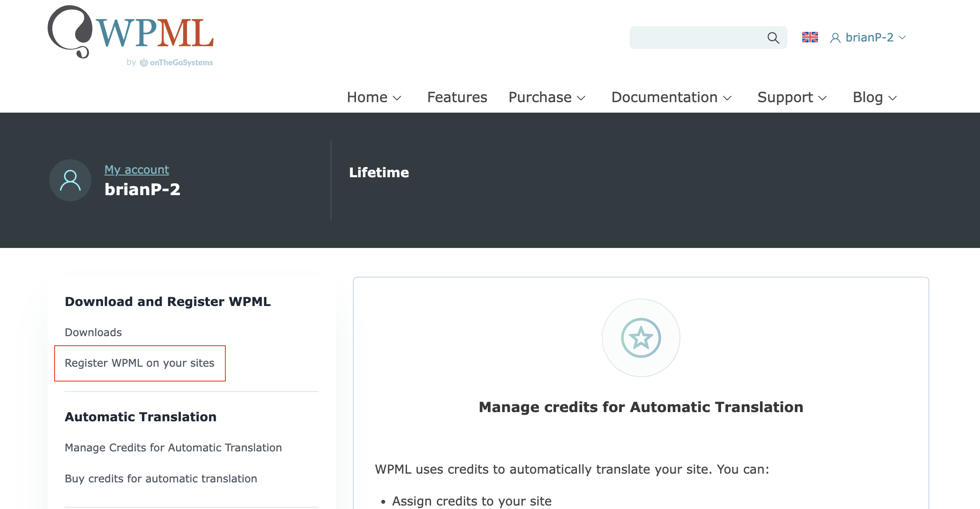Click Buy credits for automatic translation
Viewport: 980px width, 509px height.
[161, 479]
